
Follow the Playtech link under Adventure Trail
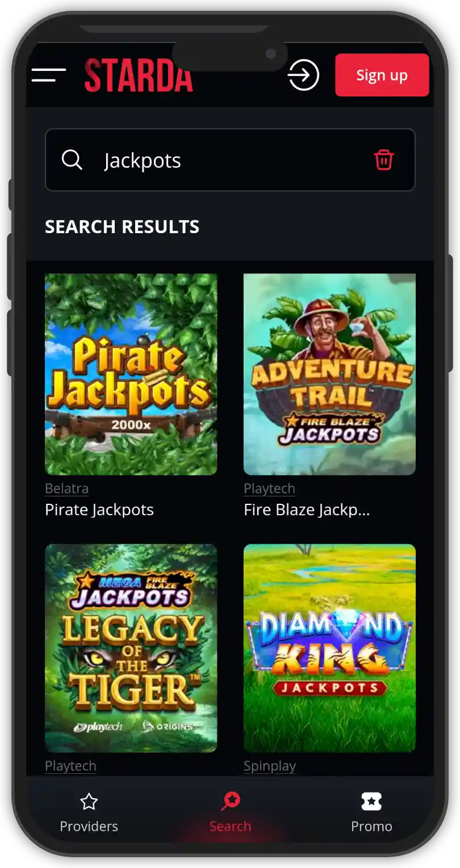pos(269,488)
